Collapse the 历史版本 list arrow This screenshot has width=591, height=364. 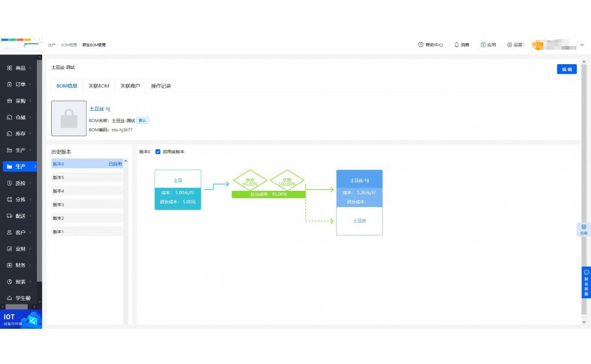click(125, 162)
